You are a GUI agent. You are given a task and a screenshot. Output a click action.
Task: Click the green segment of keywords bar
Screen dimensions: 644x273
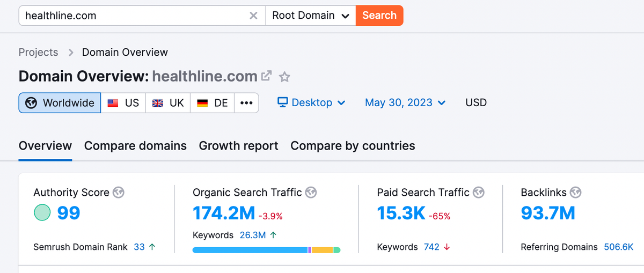[x=337, y=250]
